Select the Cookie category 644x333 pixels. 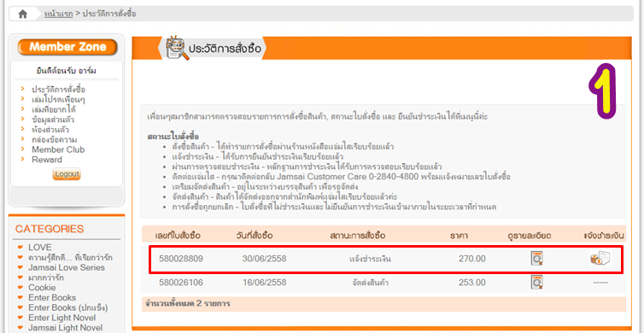42,288
